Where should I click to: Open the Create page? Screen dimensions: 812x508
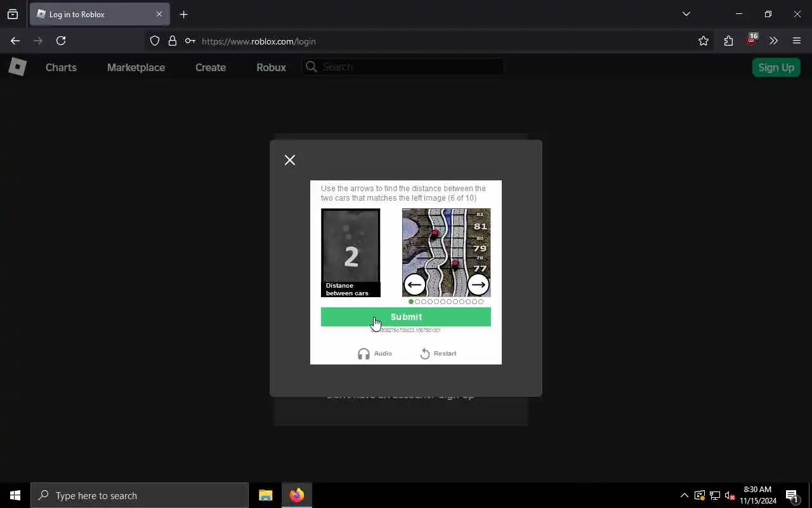click(211, 67)
